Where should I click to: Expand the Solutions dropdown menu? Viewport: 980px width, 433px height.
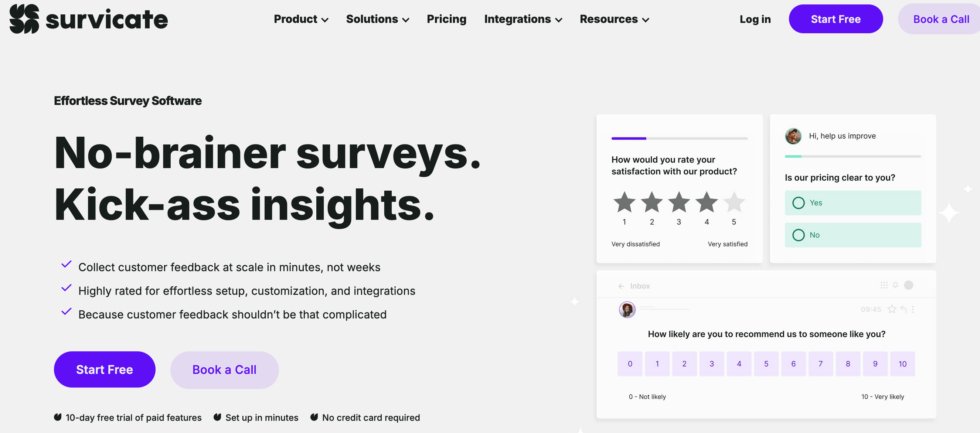377,19
